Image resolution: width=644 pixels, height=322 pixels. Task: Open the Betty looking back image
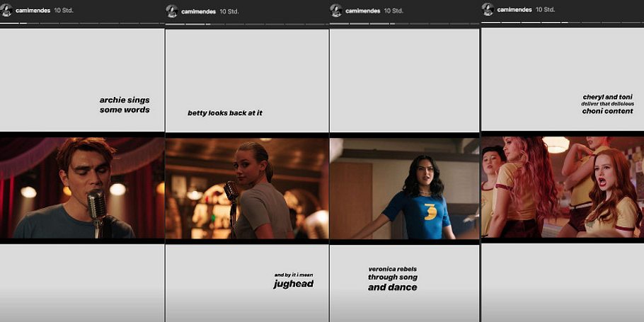coord(247,188)
